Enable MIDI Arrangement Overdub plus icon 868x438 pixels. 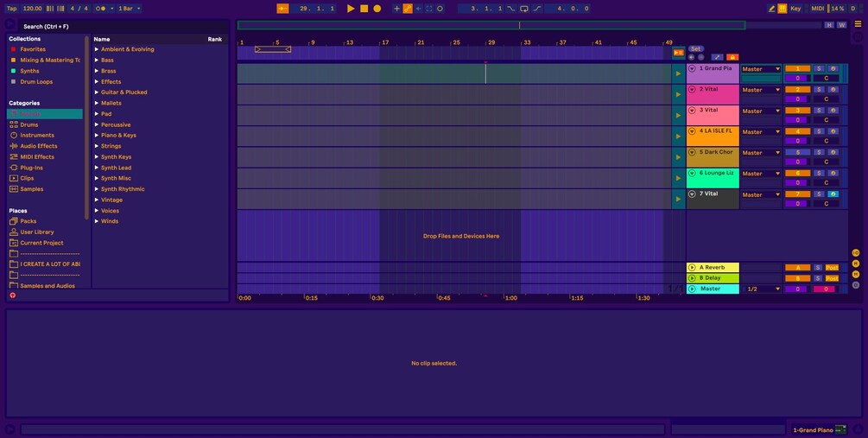396,9
